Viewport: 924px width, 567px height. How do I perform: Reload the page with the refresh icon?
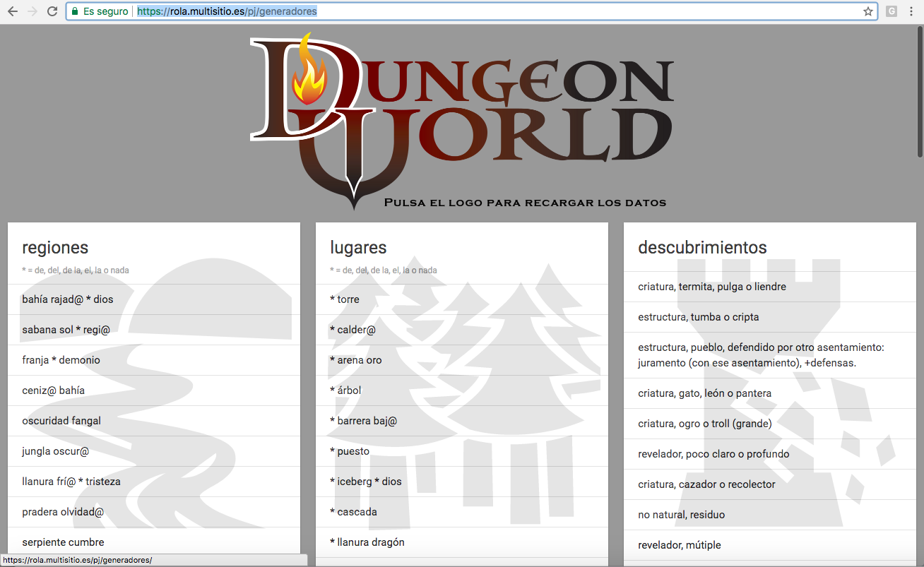pos(52,11)
